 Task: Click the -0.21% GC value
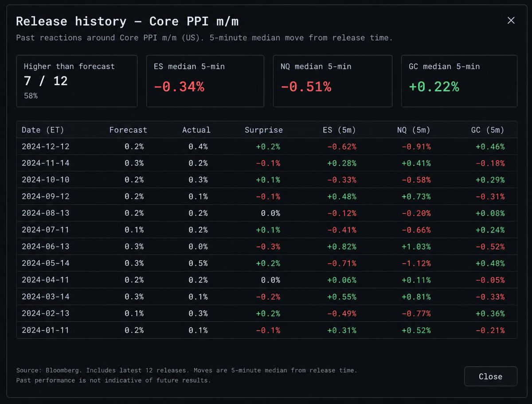pyautogui.click(x=490, y=330)
